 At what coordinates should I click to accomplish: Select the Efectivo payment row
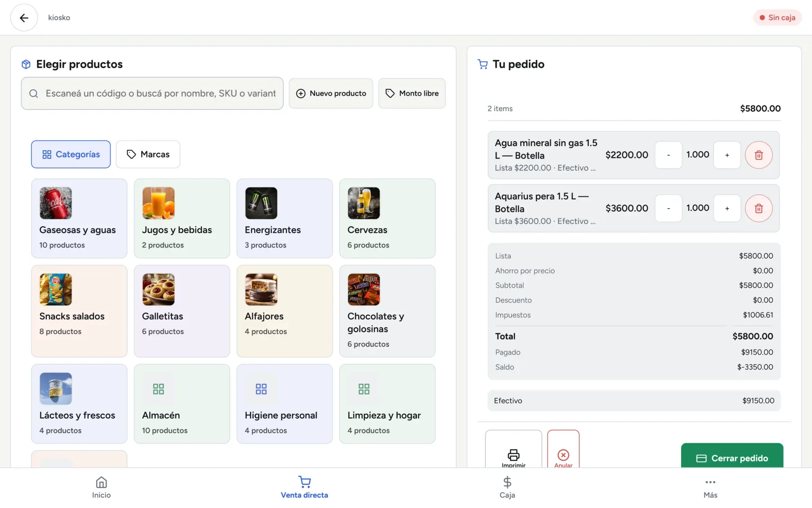pyautogui.click(x=634, y=401)
